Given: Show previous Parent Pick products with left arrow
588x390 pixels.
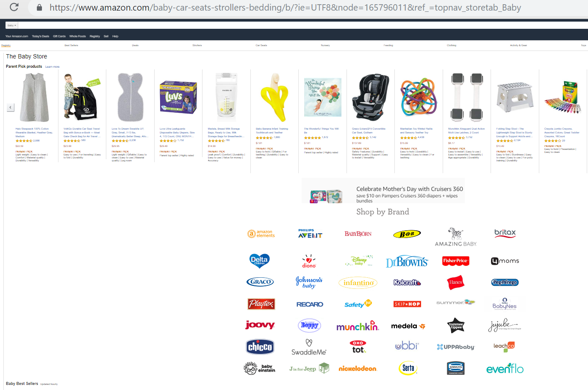Looking at the screenshot, I should click(10, 108).
